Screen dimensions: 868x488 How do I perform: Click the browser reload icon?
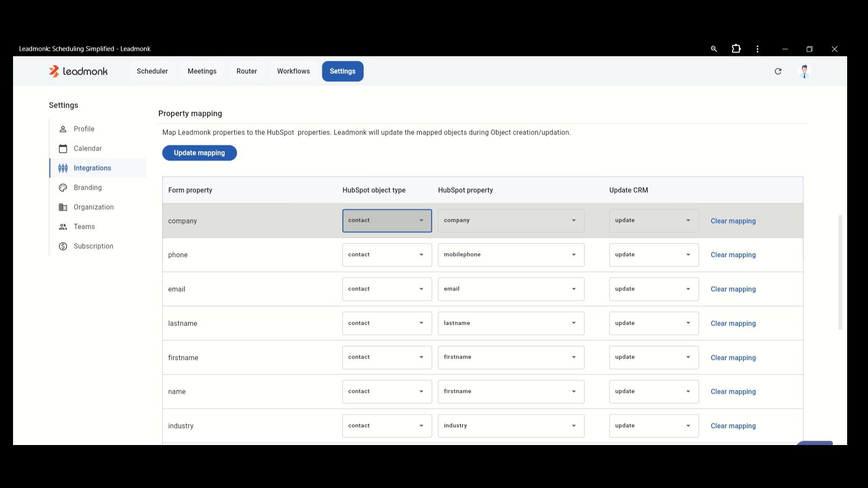(x=778, y=71)
